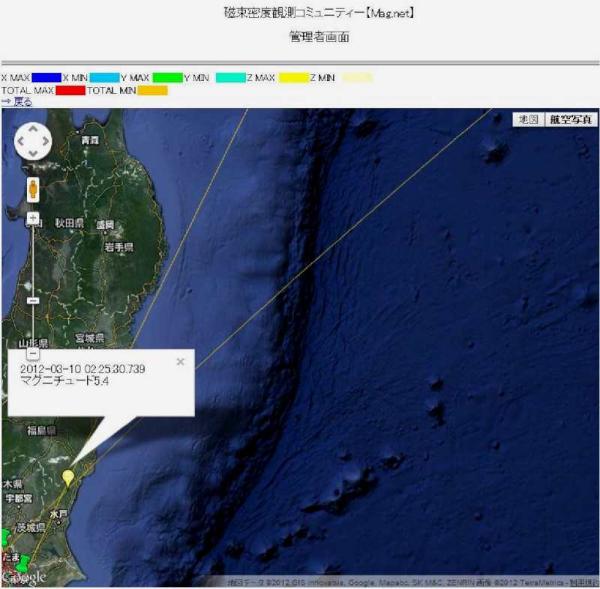
Task: Click the yellow map marker pin
Action: [x=68, y=478]
